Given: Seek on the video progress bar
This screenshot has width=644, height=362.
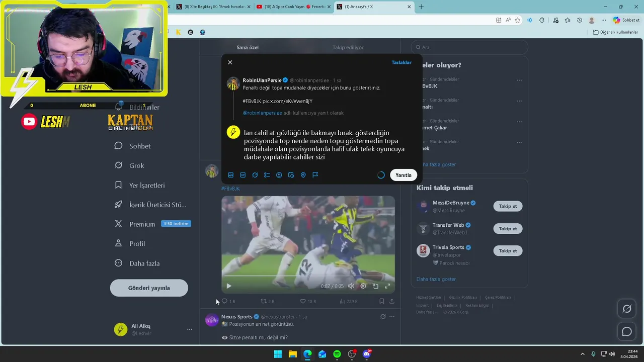Looking at the screenshot, I should tap(308, 276).
